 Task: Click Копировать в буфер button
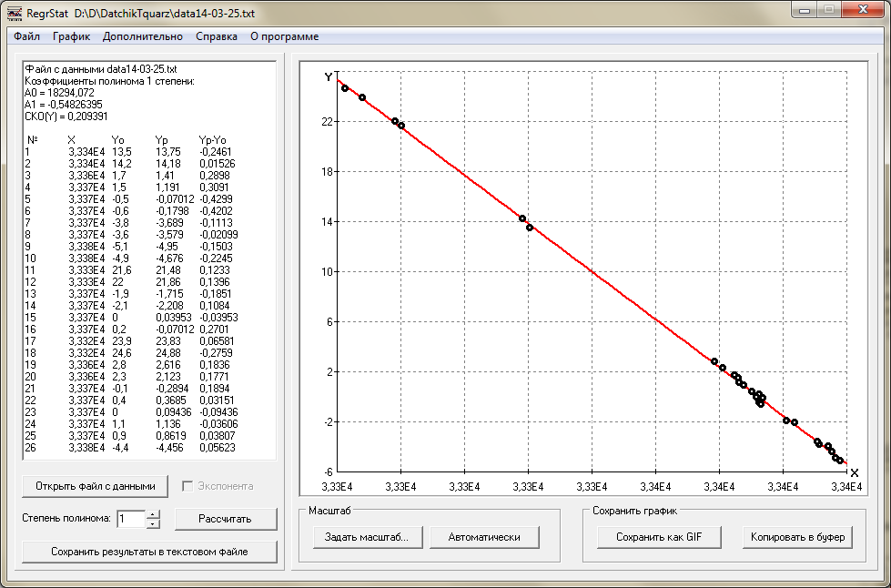pos(798,537)
